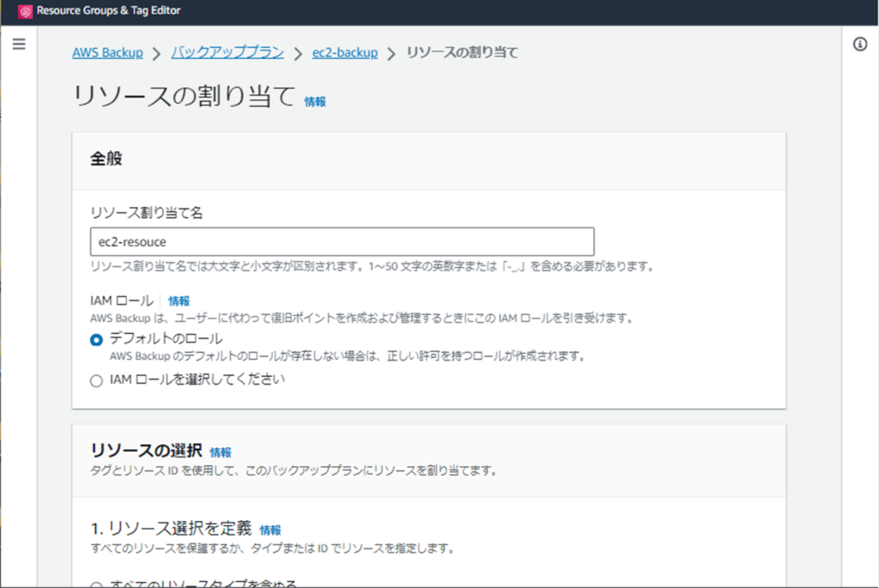Open 情報 link beside リソースの選択
879x588 pixels.
pyautogui.click(x=221, y=452)
